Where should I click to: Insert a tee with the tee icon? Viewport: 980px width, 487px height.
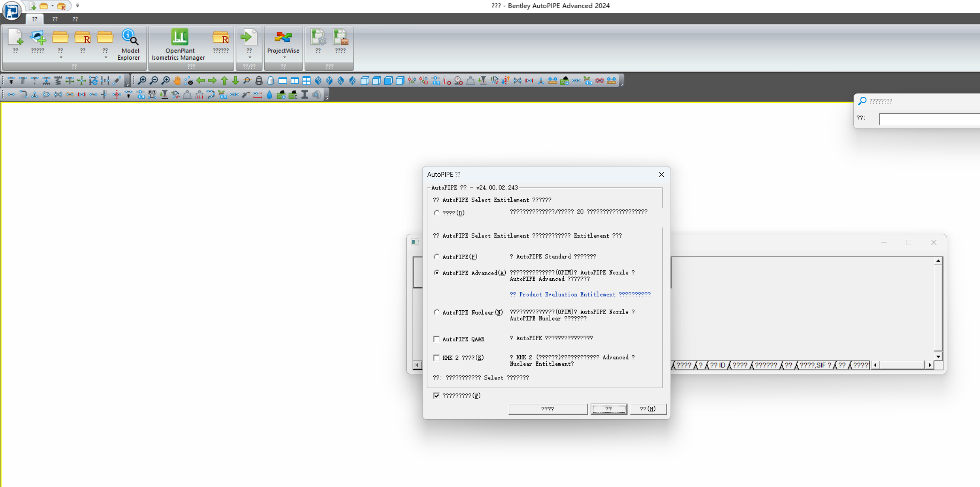(x=35, y=95)
